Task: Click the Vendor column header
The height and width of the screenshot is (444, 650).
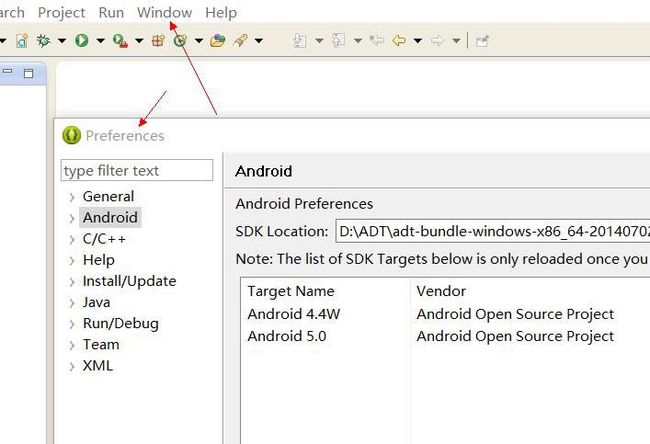Action: click(441, 291)
